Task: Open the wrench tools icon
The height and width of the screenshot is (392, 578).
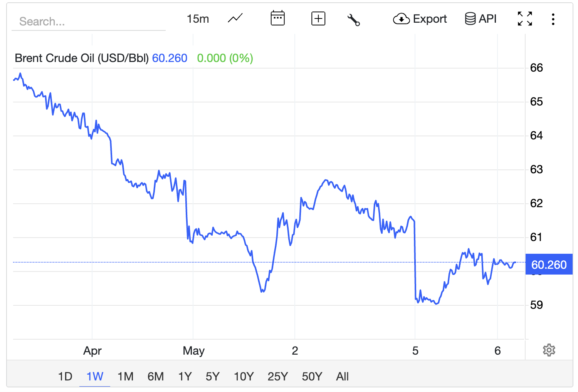Action: (354, 19)
